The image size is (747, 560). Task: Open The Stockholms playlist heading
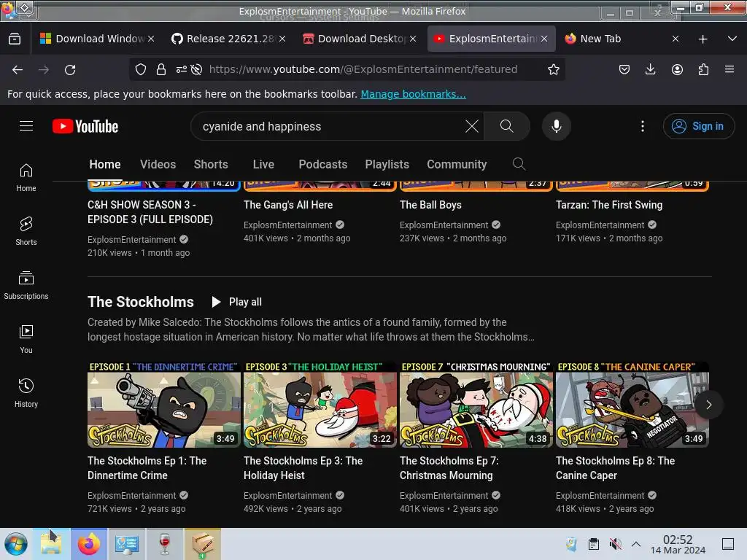(141, 302)
